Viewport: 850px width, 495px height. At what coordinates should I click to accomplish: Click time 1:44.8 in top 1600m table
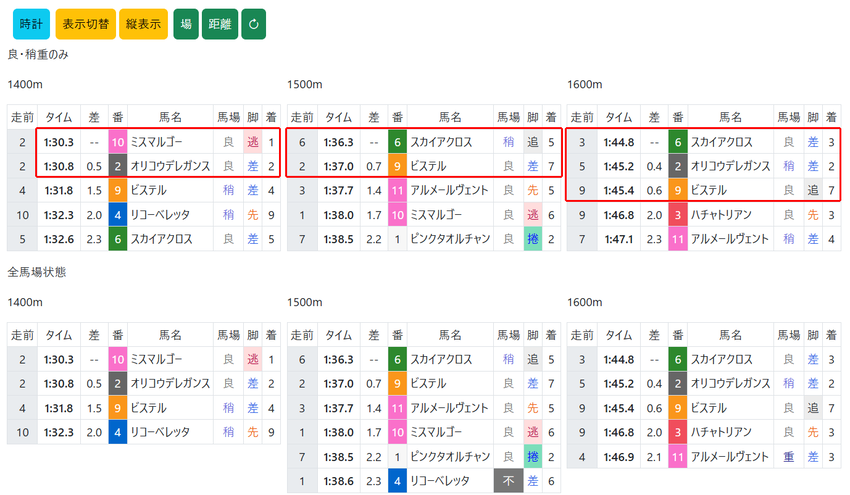click(619, 142)
